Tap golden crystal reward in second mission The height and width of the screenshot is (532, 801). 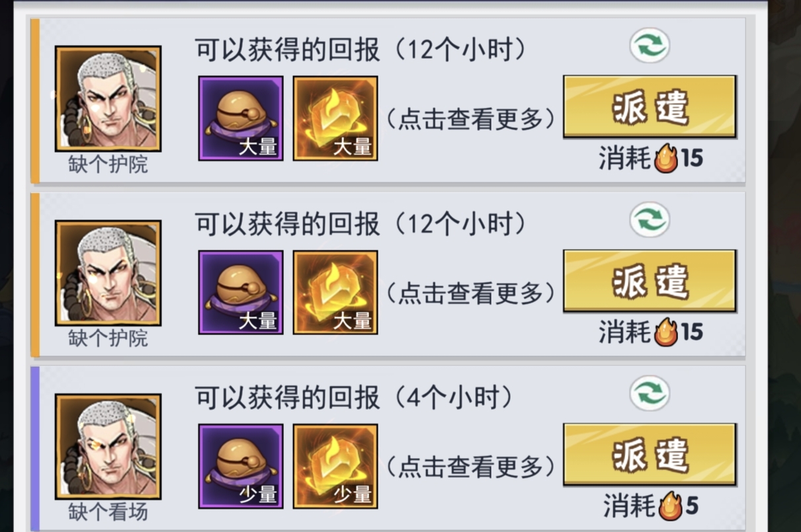pos(335,292)
